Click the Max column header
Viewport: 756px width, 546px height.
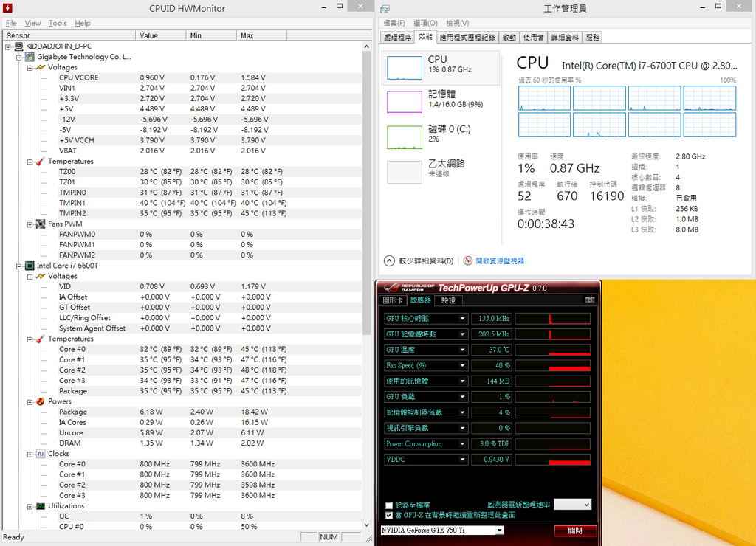(x=262, y=35)
